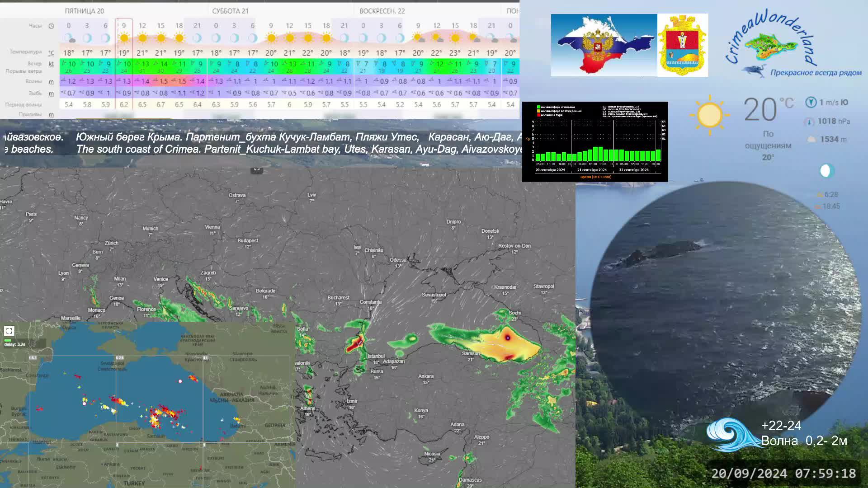Viewport: 868px width, 488px height.
Task: Click the cloud base icon beside 1534 m
Action: tap(811, 140)
